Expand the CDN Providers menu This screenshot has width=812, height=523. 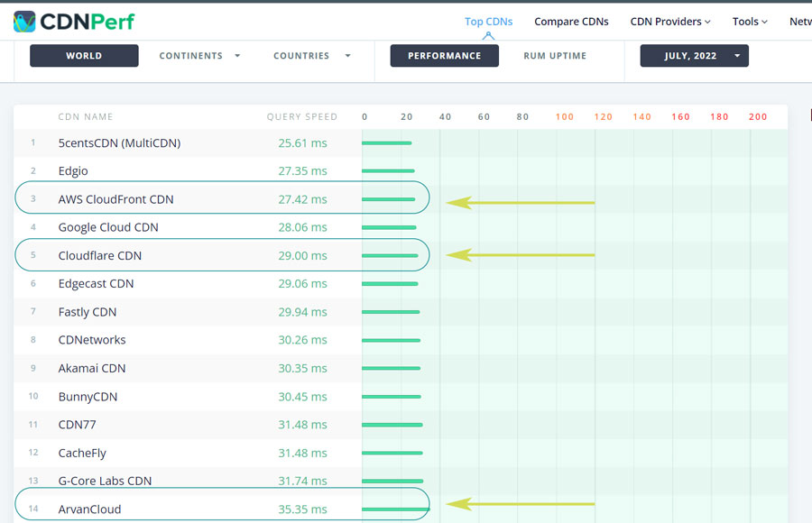coord(670,22)
